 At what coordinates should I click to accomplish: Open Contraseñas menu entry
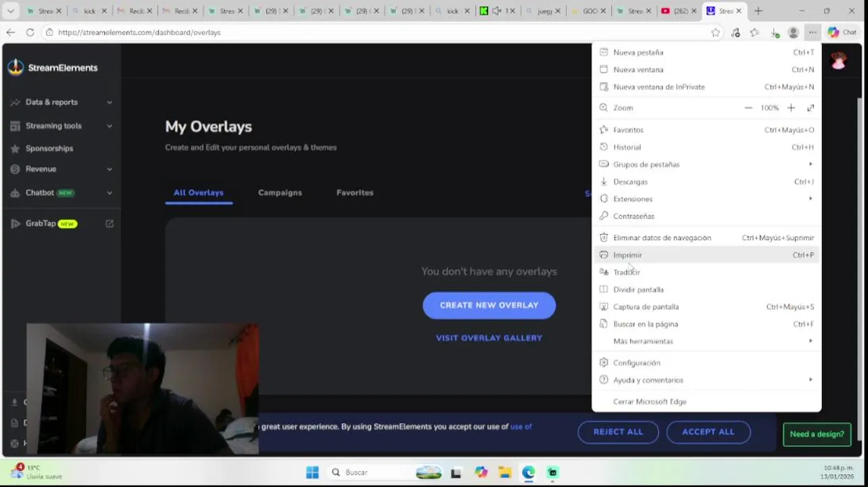point(706,216)
